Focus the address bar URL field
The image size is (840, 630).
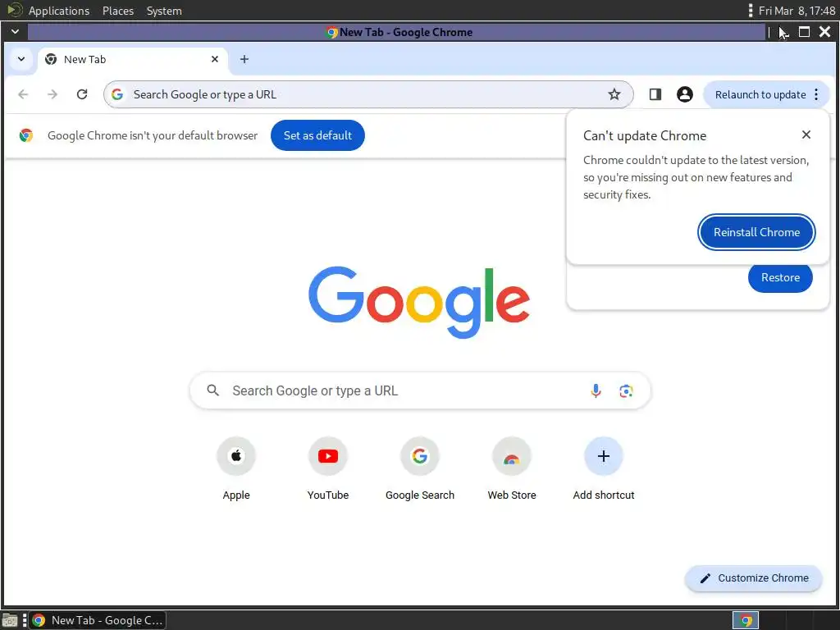368,94
